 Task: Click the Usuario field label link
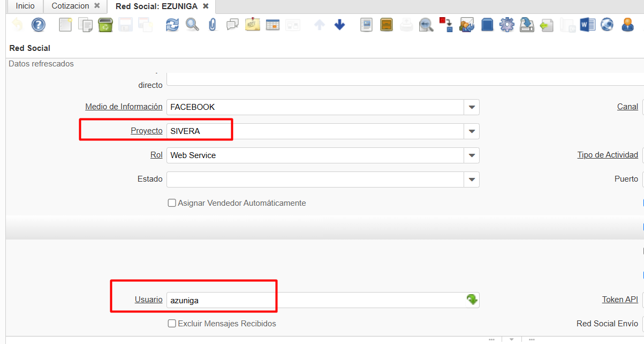(x=148, y=300)
